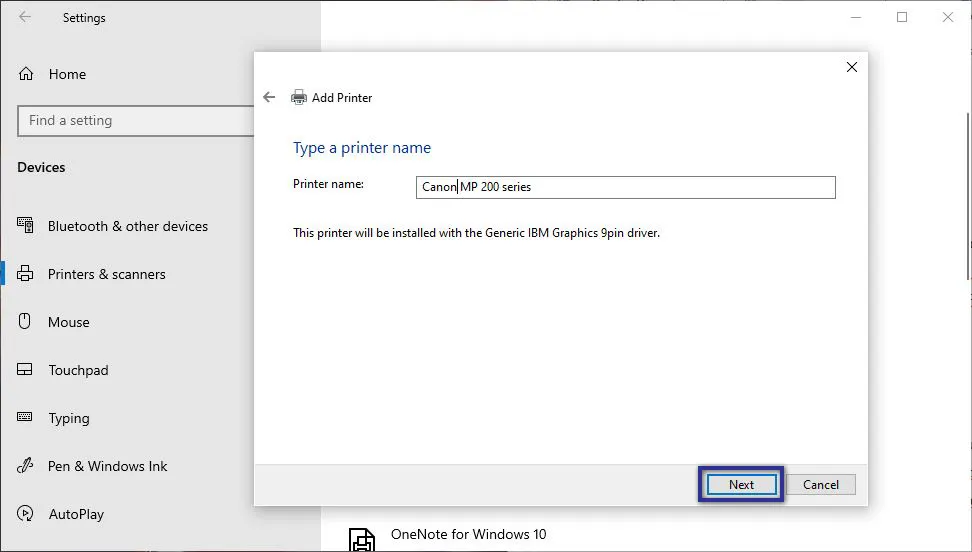The image size is (972, 552).
Task: Minimize the Settings window
Action: click(856, 17)
